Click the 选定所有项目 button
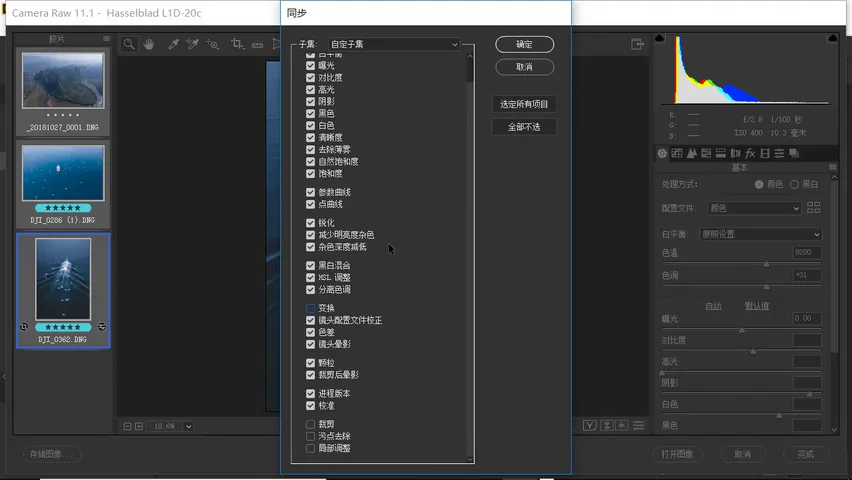This screenshot has width=852, height=480. (x=524, y=104)
